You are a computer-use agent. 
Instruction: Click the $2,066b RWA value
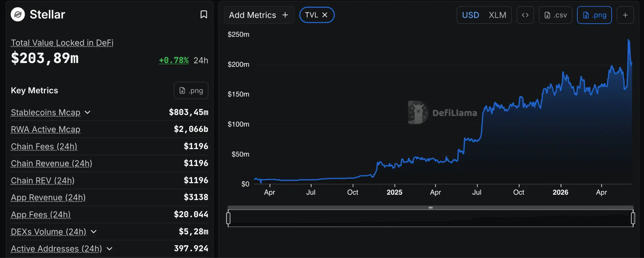191,129
